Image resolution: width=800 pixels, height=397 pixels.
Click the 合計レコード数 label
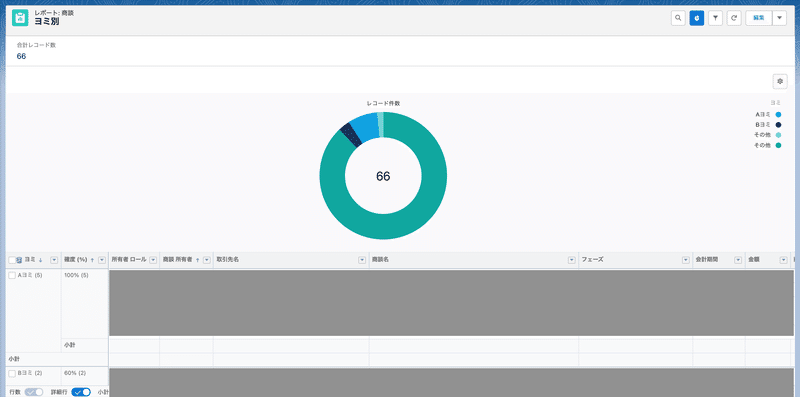[36, 45]
